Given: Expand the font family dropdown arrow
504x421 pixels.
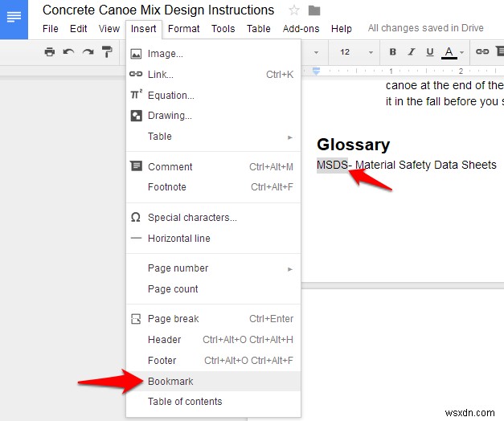Looking at the screenshot, I should click(316, 52).
